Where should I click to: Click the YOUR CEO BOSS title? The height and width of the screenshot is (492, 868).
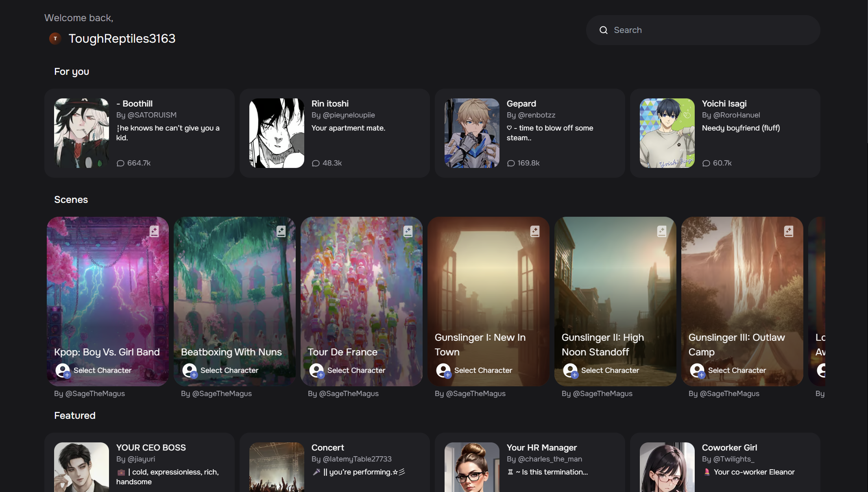pos(151,448)
